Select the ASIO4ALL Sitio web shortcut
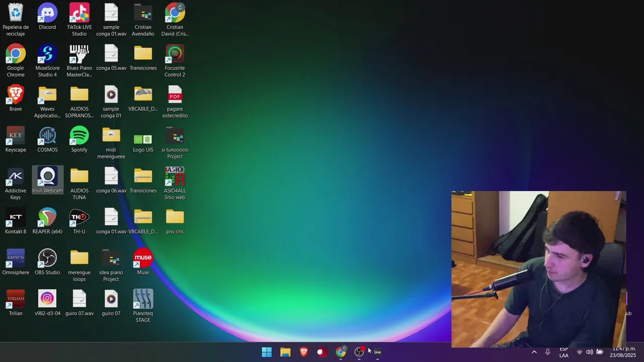Viewport: 644px width, 362px height. tap(175, 184)
